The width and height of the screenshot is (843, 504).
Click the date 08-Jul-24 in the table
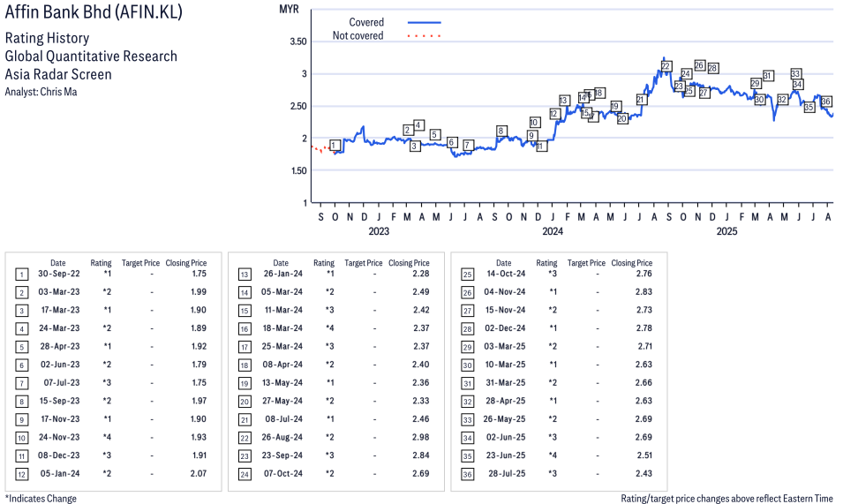coord(284,418)
